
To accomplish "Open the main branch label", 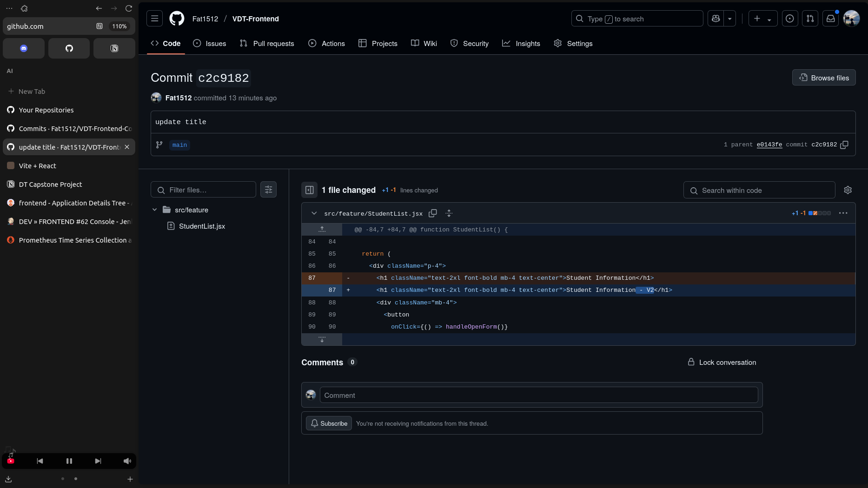I will pyautogui.click(x=179, y=145).
